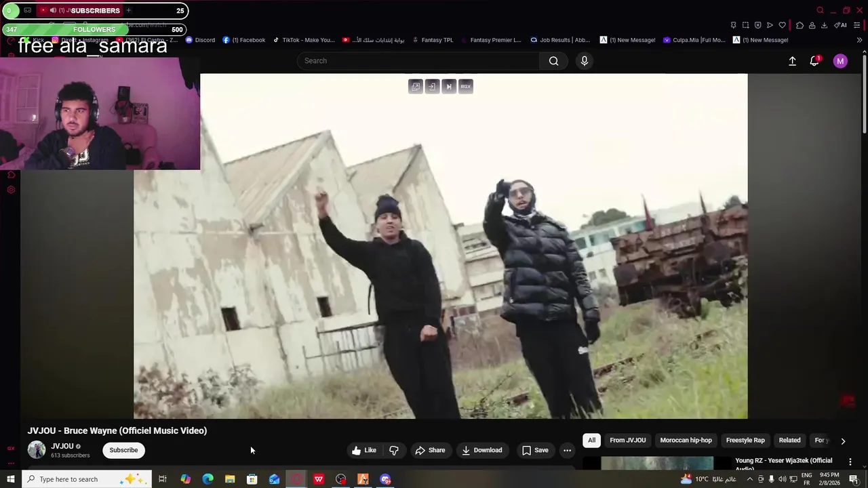This screenshot has height=488, width=868.
Task: Launch Microsoft Edge from taskbar
Action: 208,479
